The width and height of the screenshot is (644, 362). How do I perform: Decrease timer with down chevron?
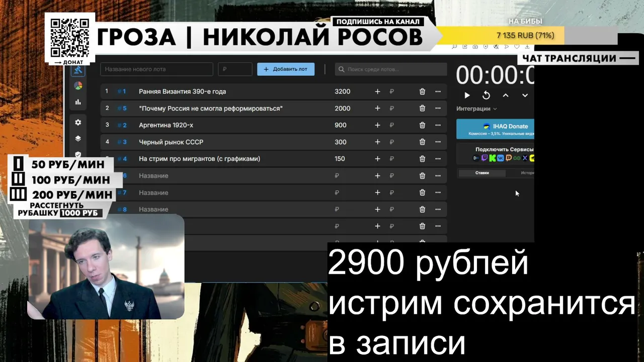pyautogui.click(x=525, y=95)
